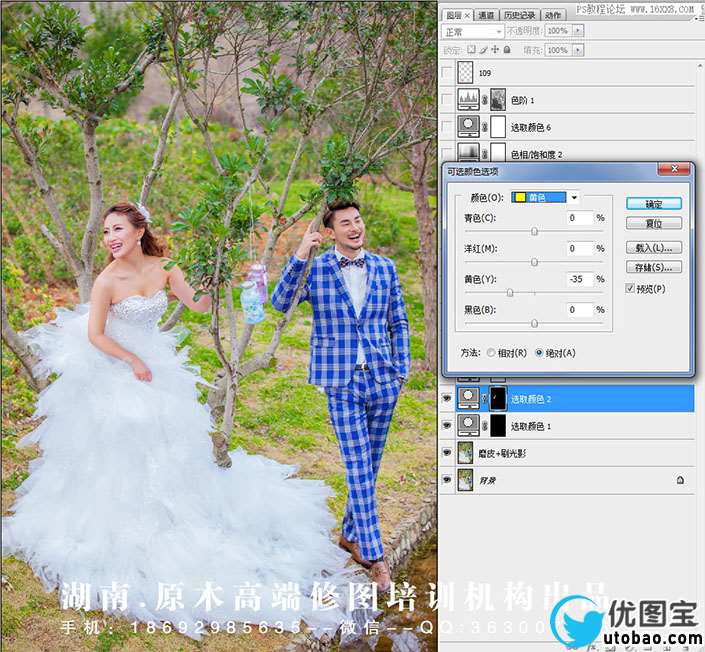Open the 不透明度 opacity slider arrow
The width and height of the screenshot is (705, 652).
[579, 31]
